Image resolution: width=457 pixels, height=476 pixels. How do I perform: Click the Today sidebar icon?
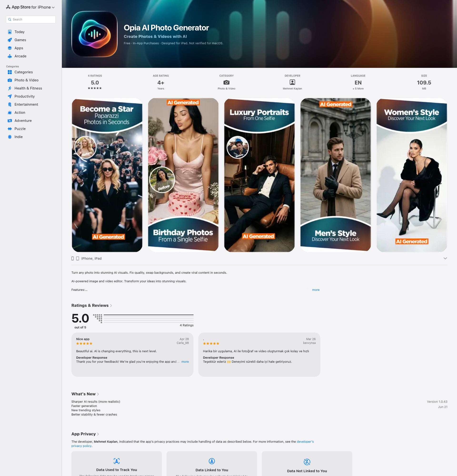click(10, 32)
